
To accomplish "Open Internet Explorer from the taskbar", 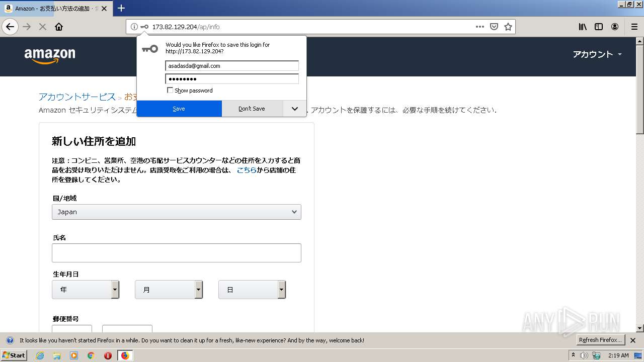I will pyautogui.click(x=40, y=355).
